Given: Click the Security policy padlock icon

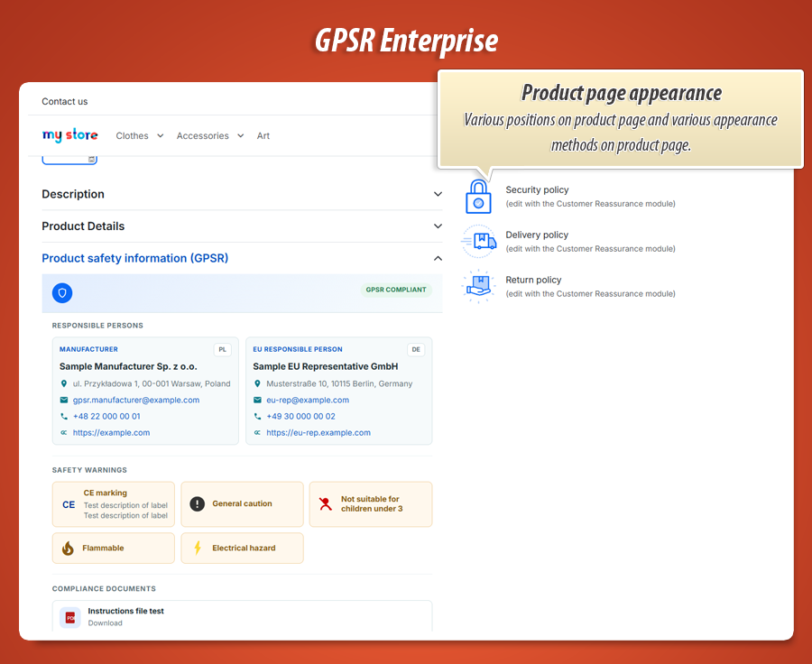Looking at the screenshot, I should tap(478, 197).
